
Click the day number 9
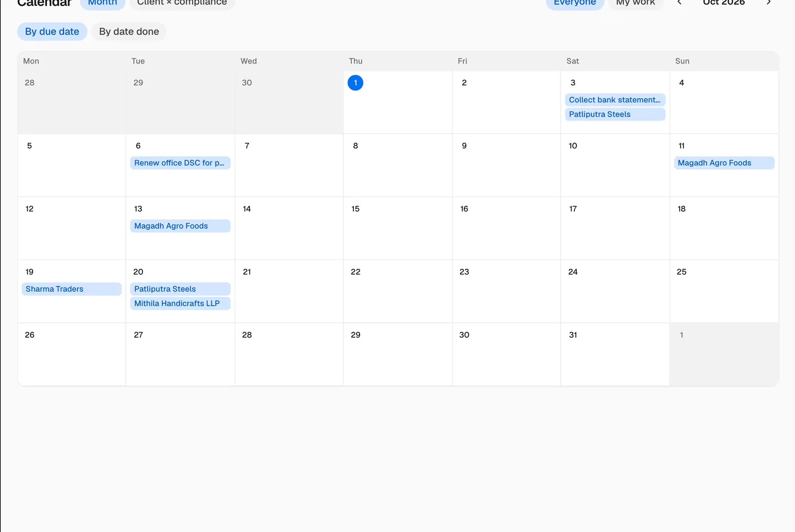[464, 146]
